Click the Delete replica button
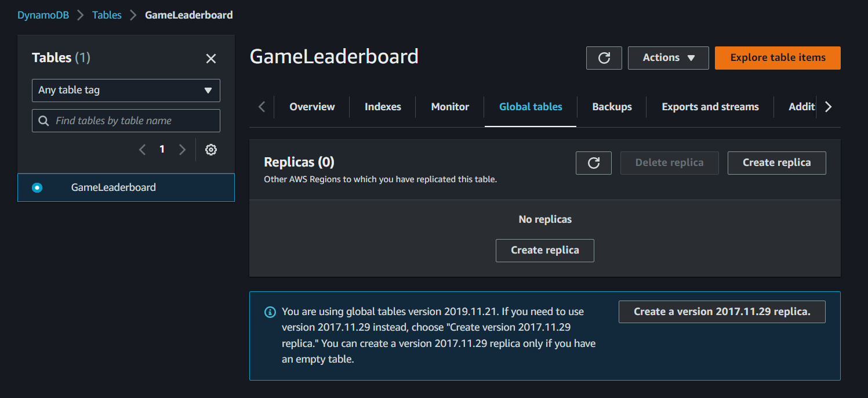The image size is (868, 398). pyautogui.click(x=670, y=163)
